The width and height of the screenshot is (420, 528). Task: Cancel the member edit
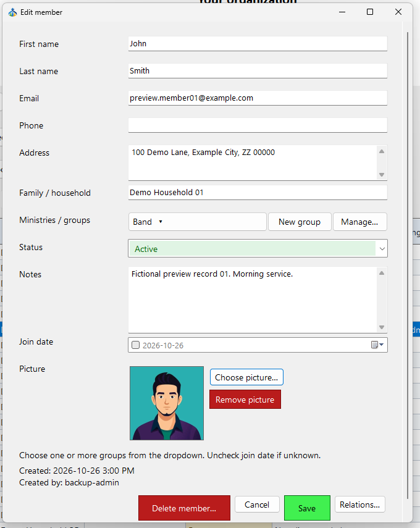pos(257,505)
